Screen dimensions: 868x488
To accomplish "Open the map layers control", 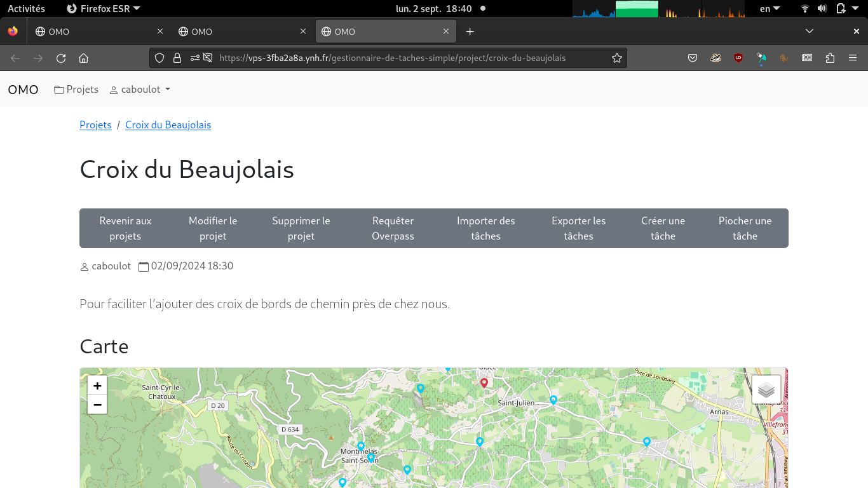I will click(x=766, y=390).
